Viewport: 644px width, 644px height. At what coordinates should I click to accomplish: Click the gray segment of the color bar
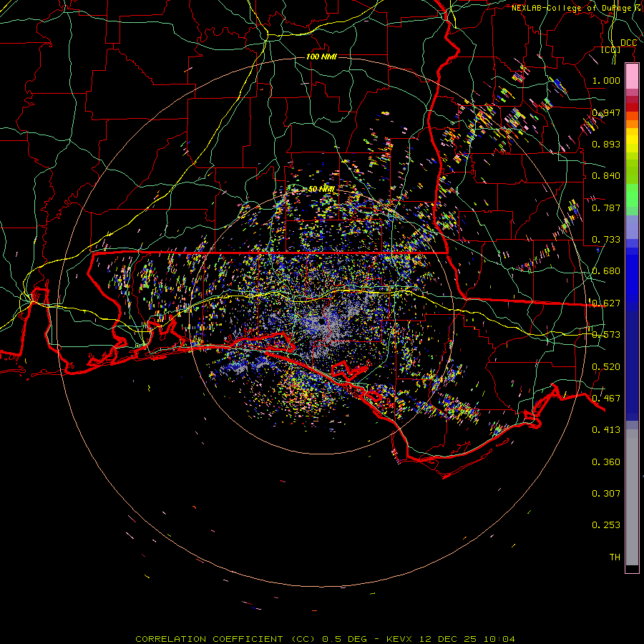(632, 497)
